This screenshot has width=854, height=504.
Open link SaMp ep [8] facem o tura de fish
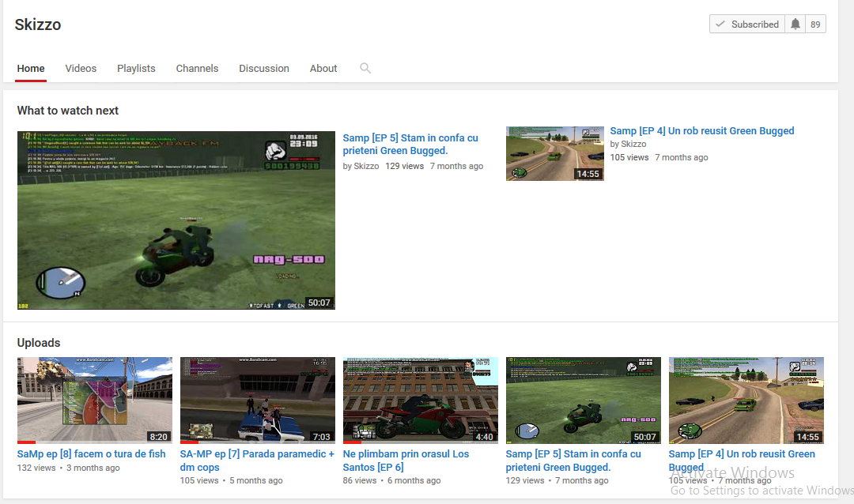tap(92, 454)
